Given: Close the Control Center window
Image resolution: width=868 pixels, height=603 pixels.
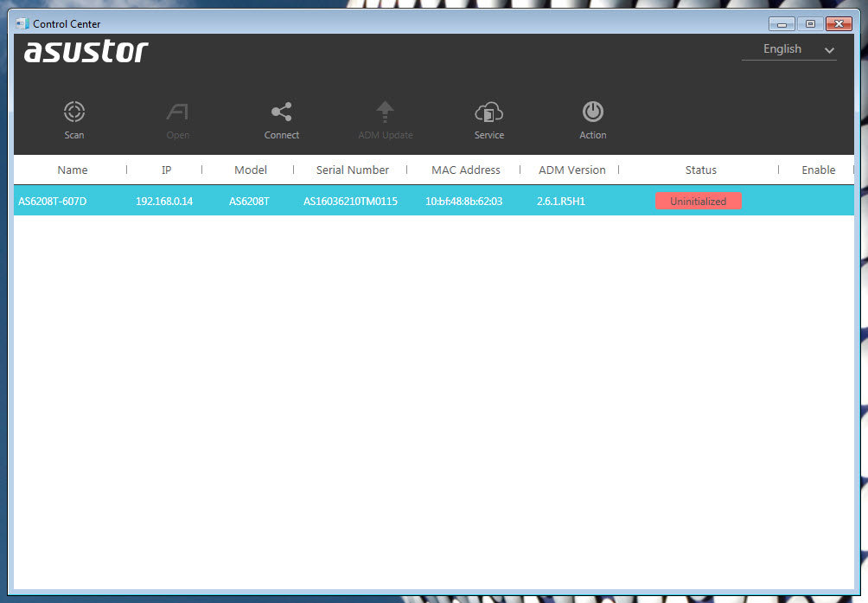Looking at the screenshot, I should click(x=839, y=24).
